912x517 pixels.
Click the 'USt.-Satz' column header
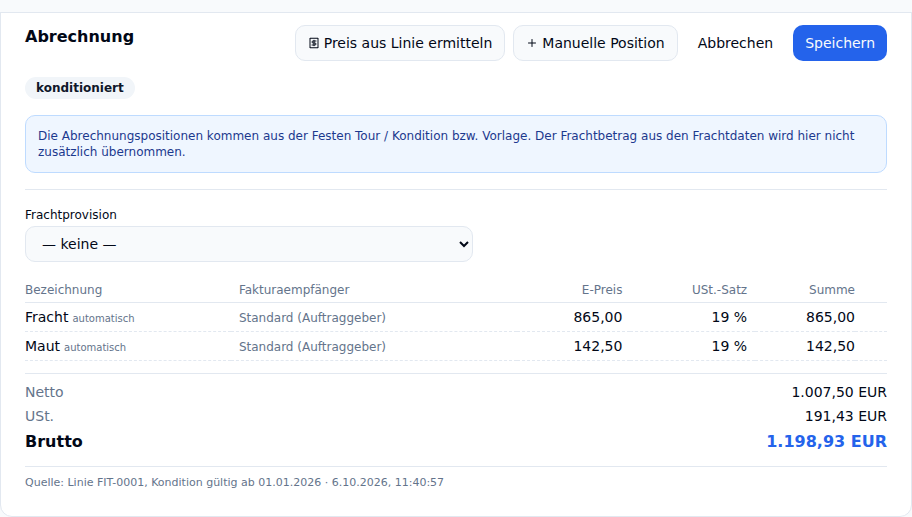point(719,290)
